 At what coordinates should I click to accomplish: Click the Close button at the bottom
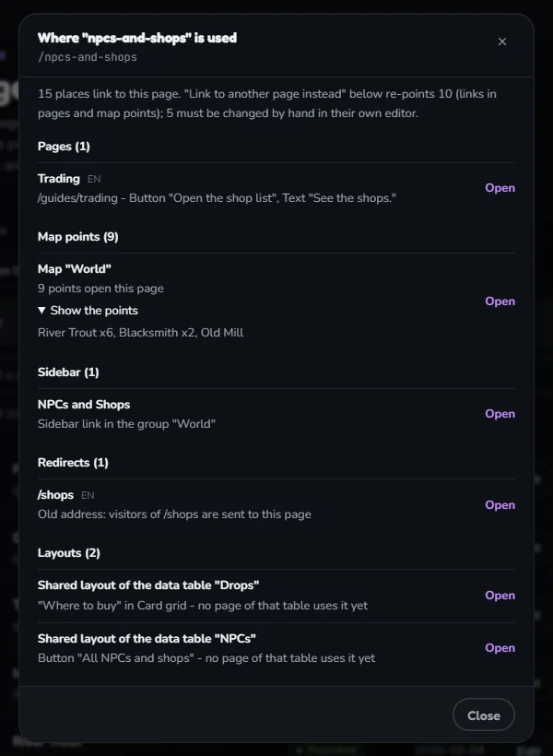[x=484, y=715]
